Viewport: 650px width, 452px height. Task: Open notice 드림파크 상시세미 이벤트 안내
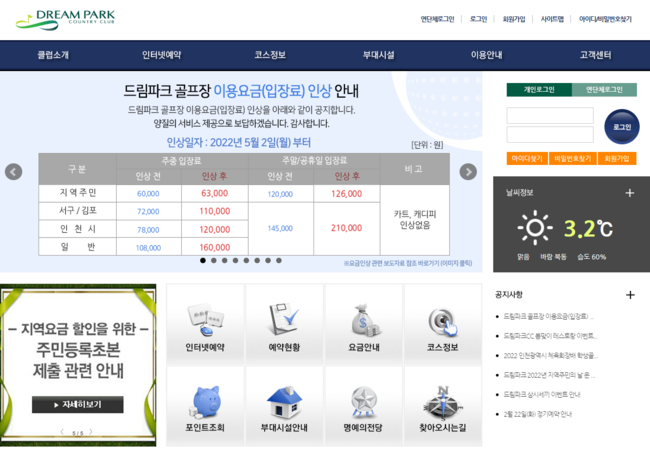click(x=541, y=394)
